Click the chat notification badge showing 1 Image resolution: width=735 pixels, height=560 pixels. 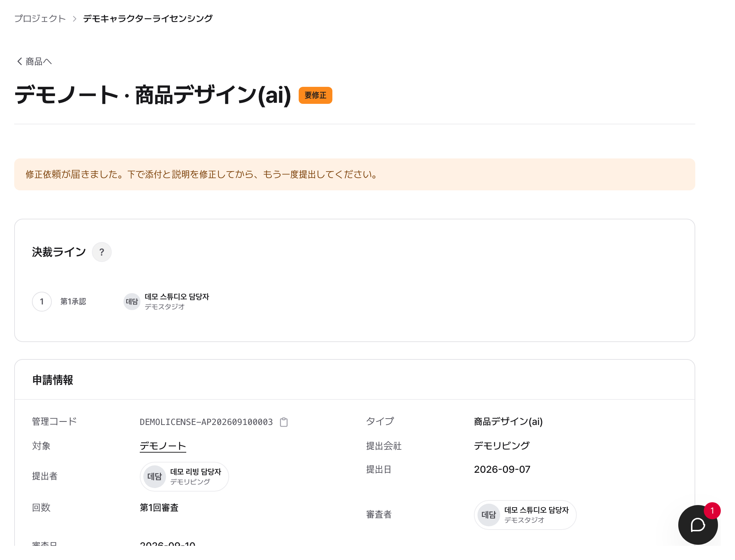click(712, 511)
